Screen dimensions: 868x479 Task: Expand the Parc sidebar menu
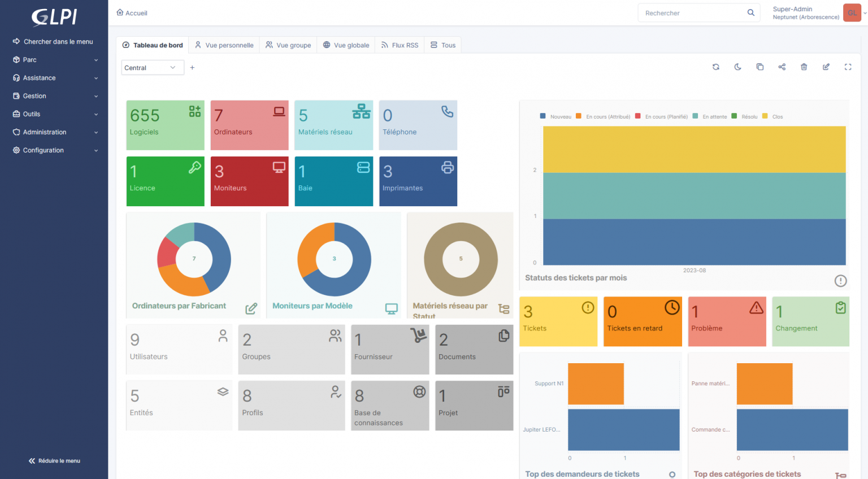pyautogui.click(x=55, y=60)
